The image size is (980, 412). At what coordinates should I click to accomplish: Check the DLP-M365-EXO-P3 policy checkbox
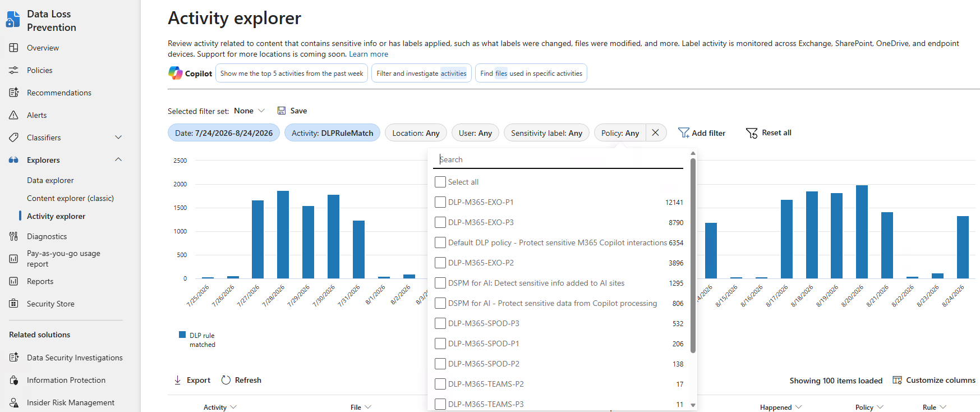(440, 222)
